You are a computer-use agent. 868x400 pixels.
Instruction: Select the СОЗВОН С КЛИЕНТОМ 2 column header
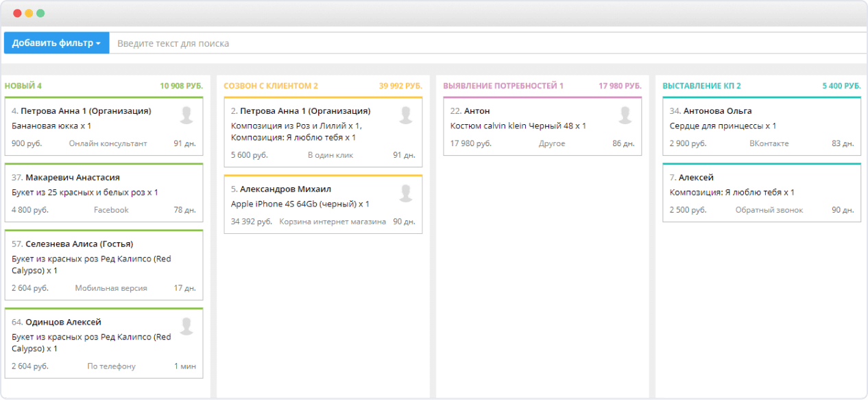pos(271,86)
